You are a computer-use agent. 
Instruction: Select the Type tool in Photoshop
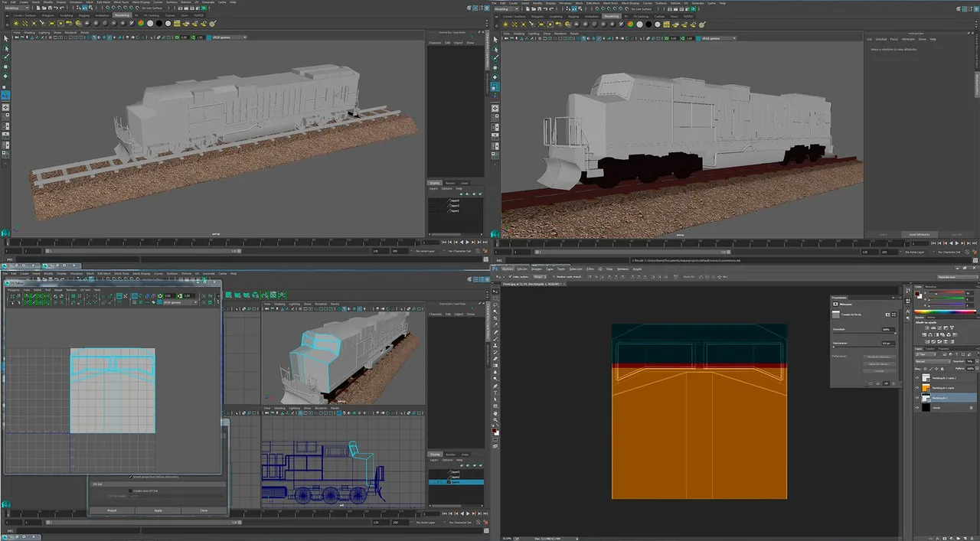(x=495, y=392)
